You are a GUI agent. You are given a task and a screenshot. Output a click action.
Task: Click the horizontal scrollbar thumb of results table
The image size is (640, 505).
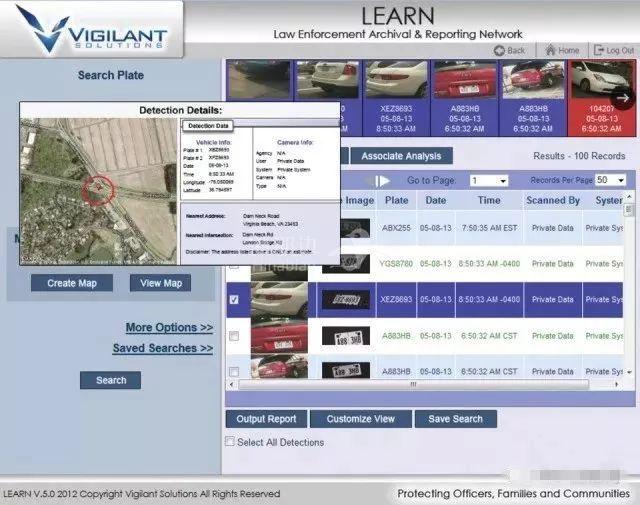click(x=413, y=385)
